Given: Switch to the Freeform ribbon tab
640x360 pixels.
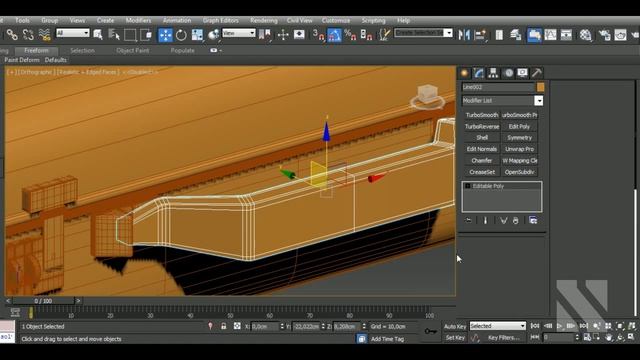Looking at the screenshot, I should click(36, 51).
